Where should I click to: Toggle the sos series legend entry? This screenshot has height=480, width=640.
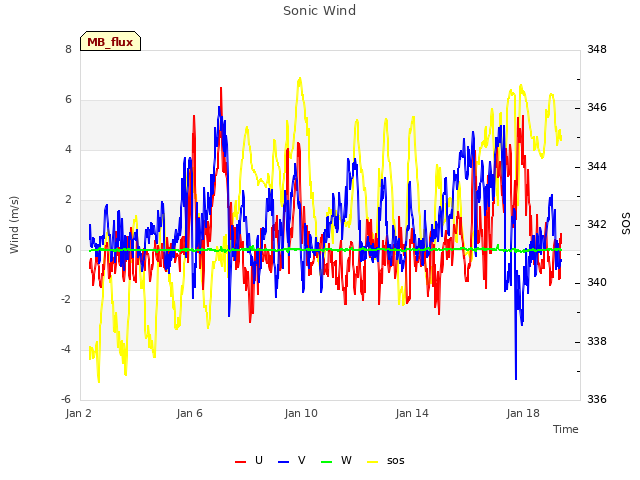[386, 460]
